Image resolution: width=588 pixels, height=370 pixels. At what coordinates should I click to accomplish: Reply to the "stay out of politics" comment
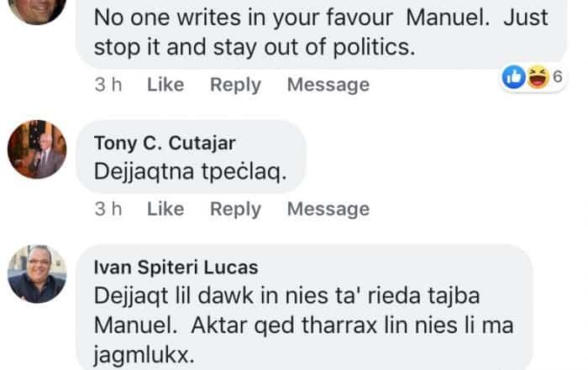(x=235, y=85)
